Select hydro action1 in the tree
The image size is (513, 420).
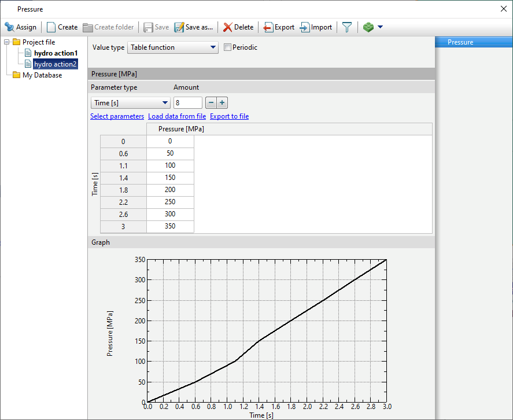(56, 53)
